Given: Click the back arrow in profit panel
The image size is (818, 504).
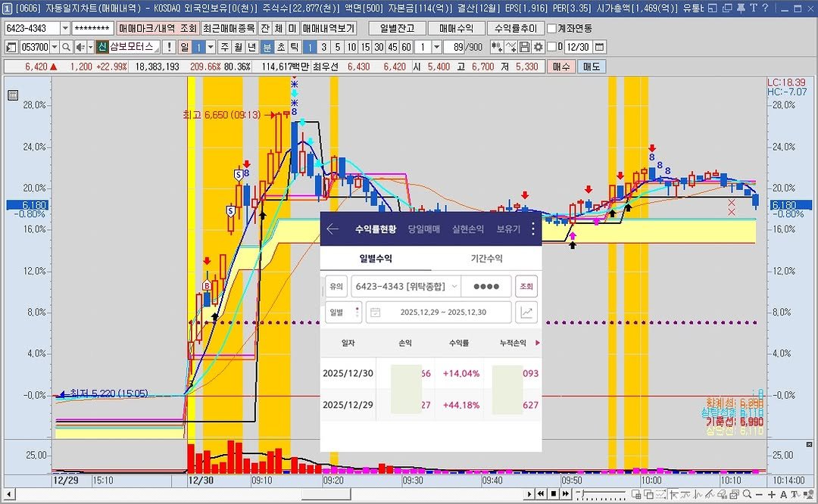Looking at the screenshot, I should [x=332, y=229].
